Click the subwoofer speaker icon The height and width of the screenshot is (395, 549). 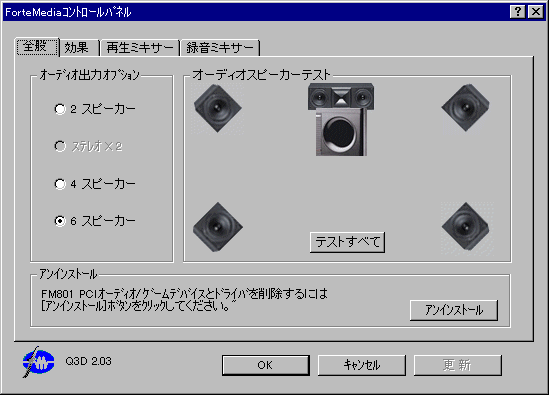point(341,132)
